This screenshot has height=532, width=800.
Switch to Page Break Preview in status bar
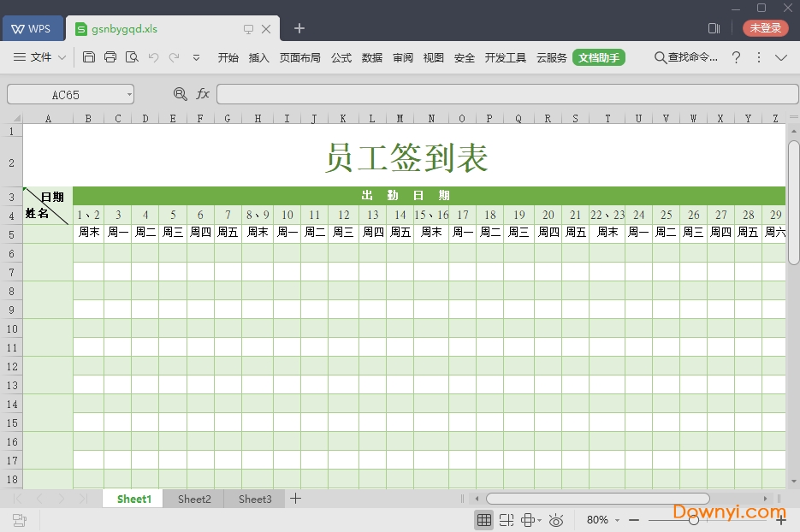coord(506,519)
